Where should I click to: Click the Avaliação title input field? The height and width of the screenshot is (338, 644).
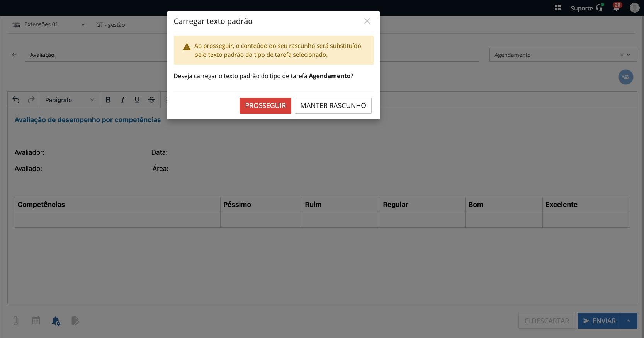pos(97,55)
